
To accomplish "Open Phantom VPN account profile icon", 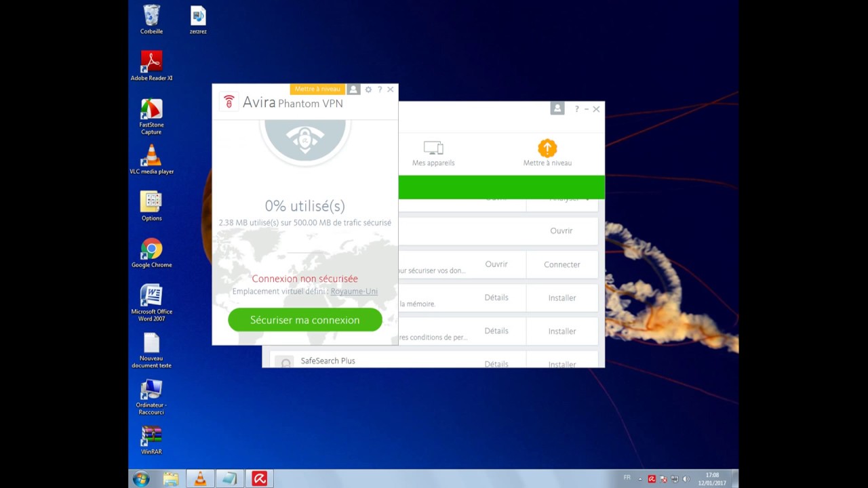I will (x=353, y=89).
